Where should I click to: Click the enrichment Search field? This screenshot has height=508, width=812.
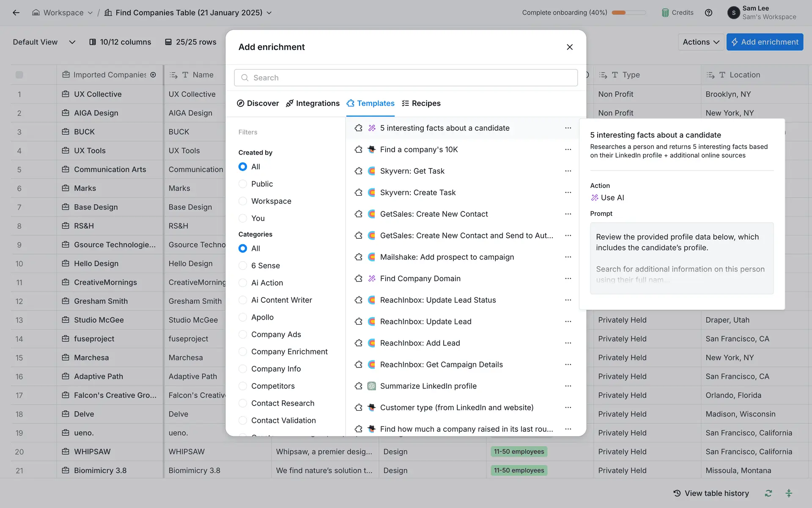(x=406, y=77)
